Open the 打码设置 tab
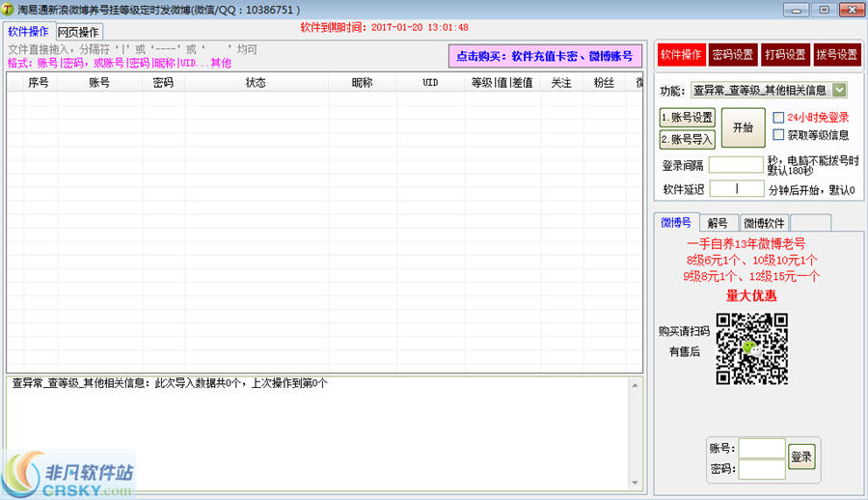The width and height of the screenshot is (868, 500). 785,54
